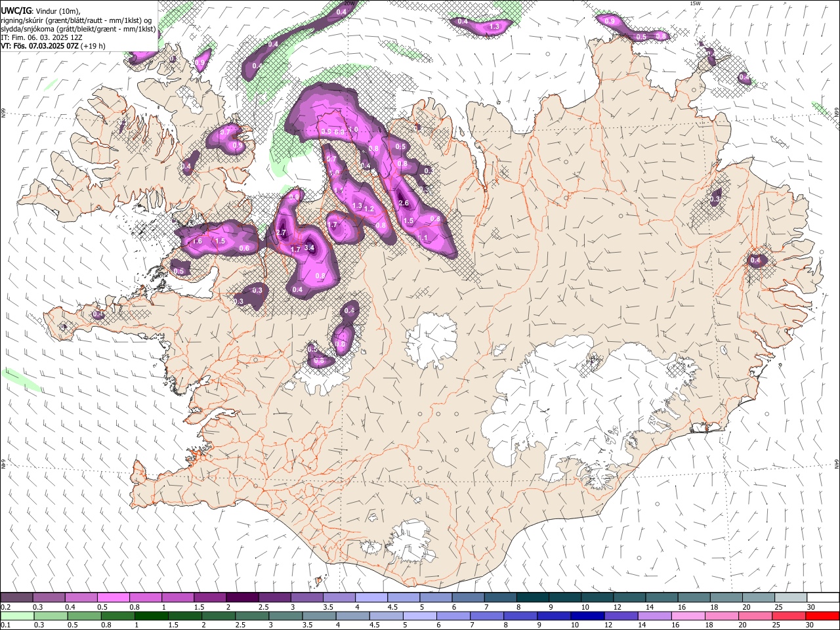This screenshot has height=630, width=840.
Task: Click the '25' label in the lower legend row
Action: (776, 625)
